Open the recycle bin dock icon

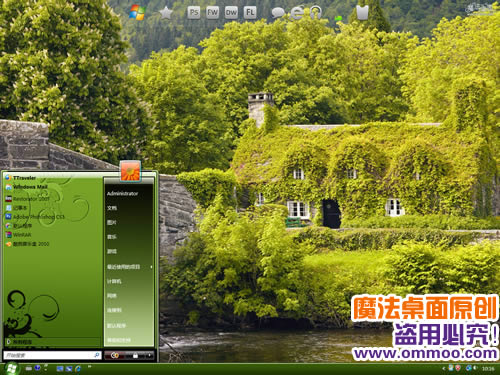tap(362, 12)
